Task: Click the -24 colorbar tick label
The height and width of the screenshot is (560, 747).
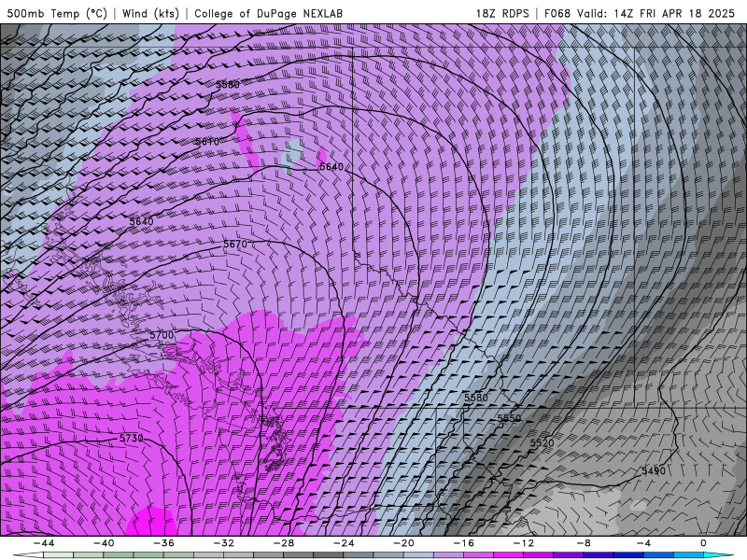Action: (x=344, y=543)
